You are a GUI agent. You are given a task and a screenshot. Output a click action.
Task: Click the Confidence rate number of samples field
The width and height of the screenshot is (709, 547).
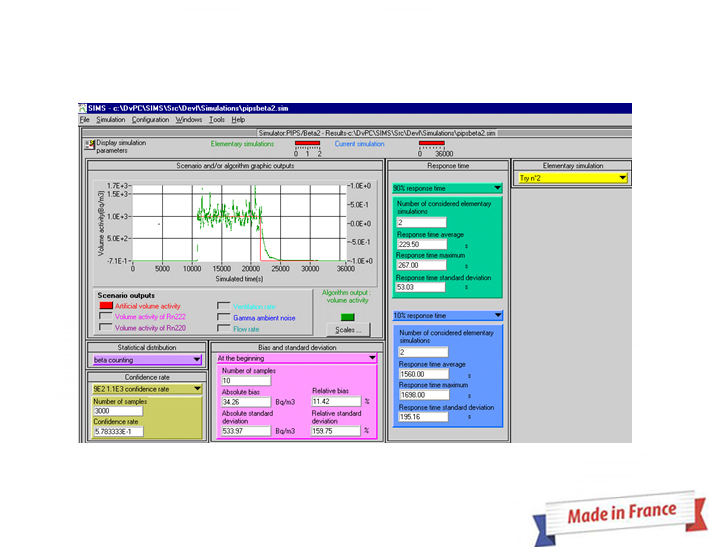(x=118, y=410)
